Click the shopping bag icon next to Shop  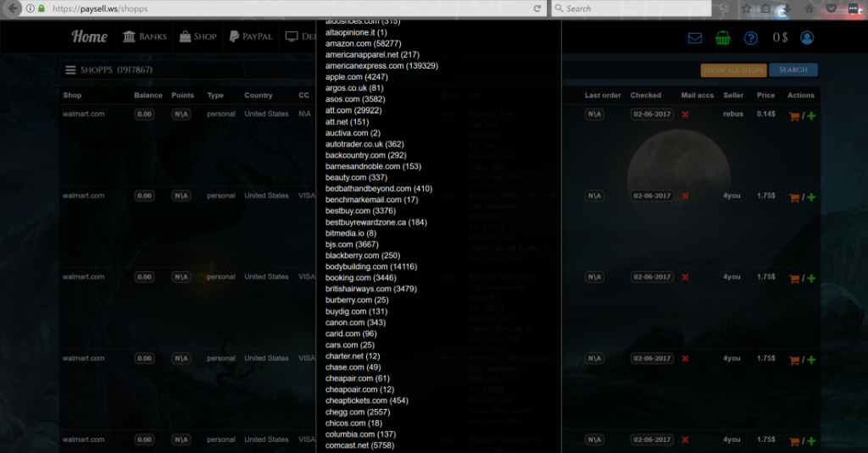click(x=185, y=36)
